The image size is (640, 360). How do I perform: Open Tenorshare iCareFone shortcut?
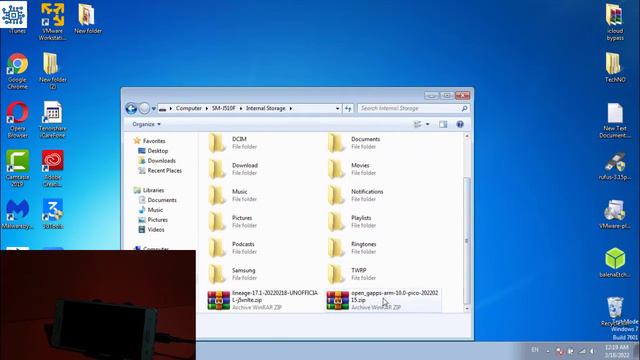(x=53, y=120)
